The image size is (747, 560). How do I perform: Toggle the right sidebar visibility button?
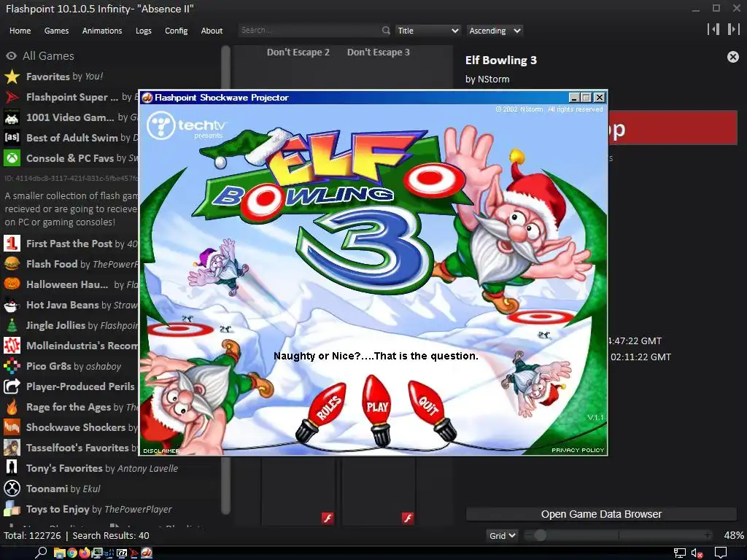click(734, 29)
